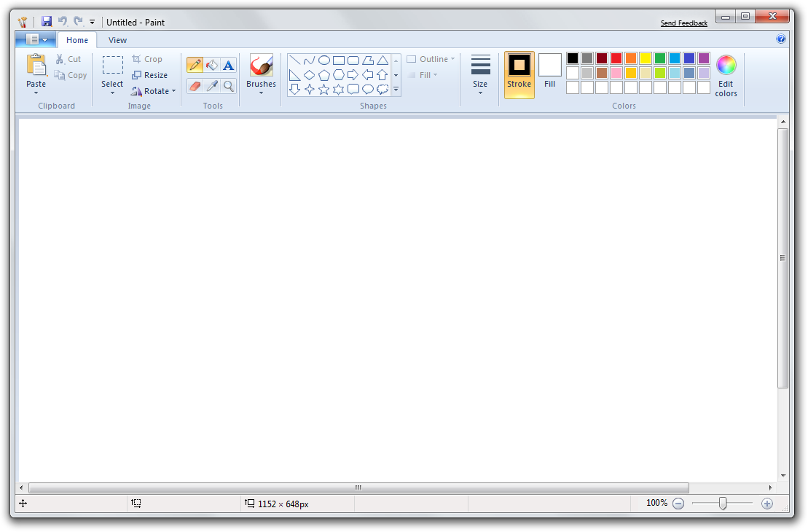
Task: Click the Cut button
Action: click(x=68, y=59)
